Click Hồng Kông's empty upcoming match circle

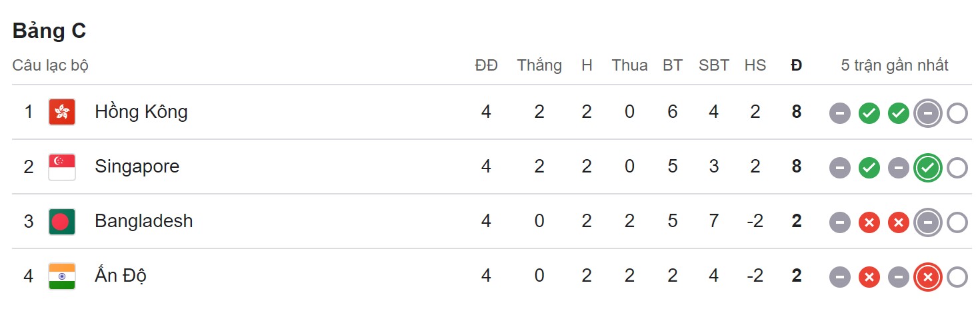click(x=957, y=113)
